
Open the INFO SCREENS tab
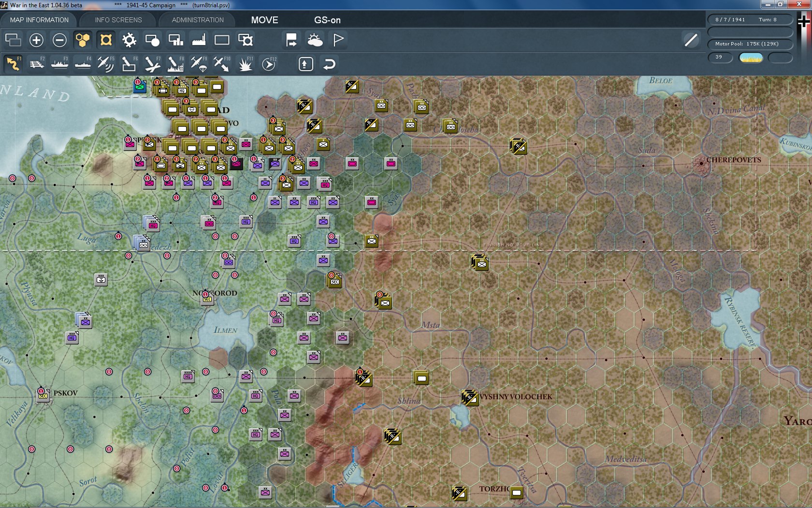click(x=118, y=20)
